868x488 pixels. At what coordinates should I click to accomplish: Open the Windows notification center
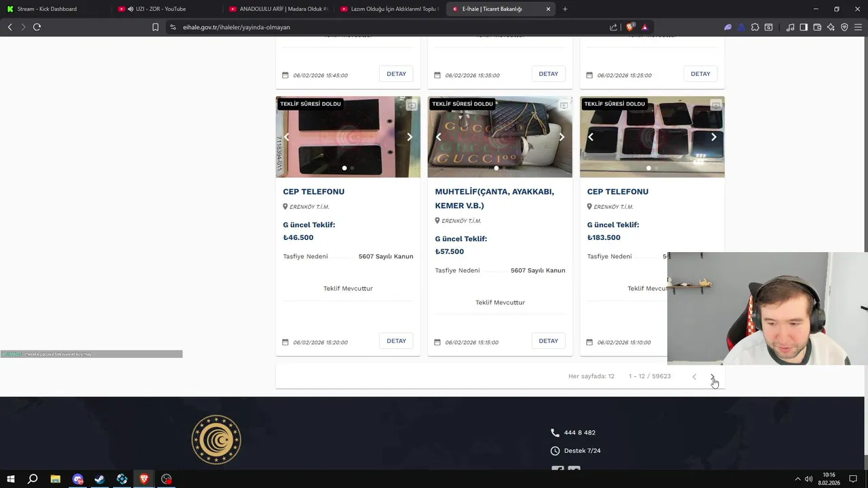pos(853,479)
